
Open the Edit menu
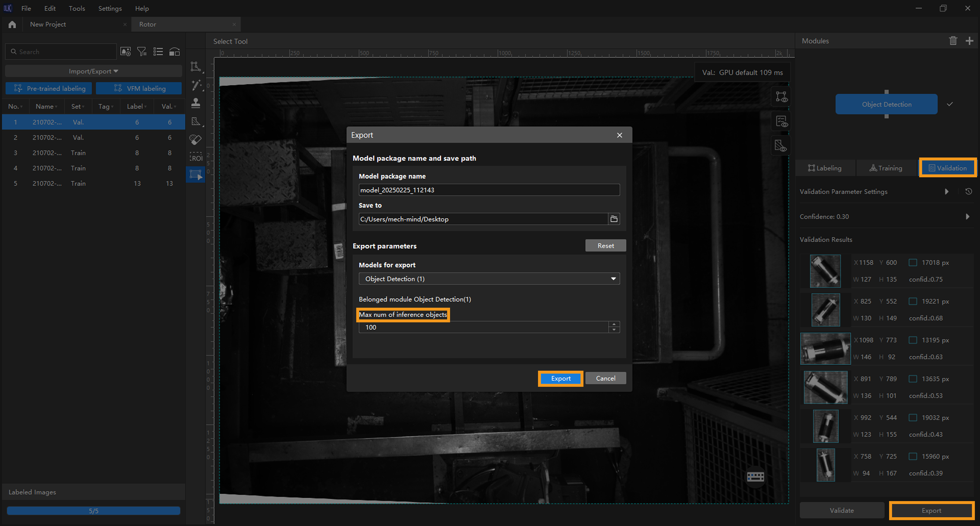50,8
